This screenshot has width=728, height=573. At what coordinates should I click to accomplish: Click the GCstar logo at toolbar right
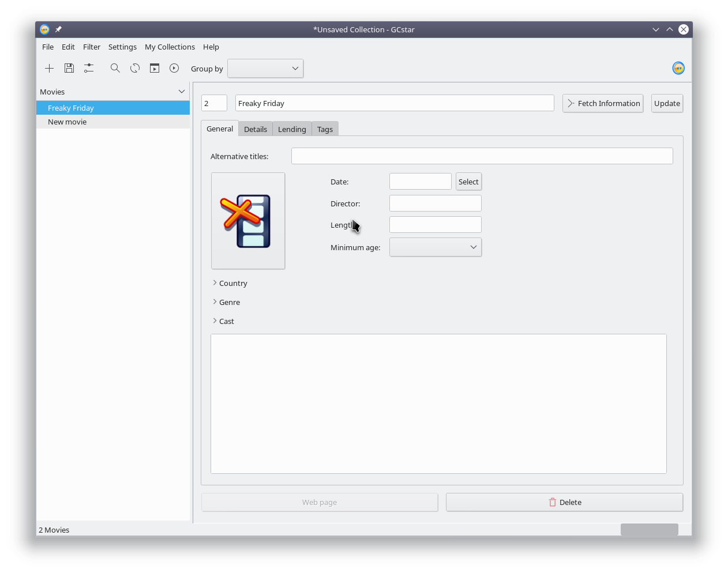coord(678,69)
